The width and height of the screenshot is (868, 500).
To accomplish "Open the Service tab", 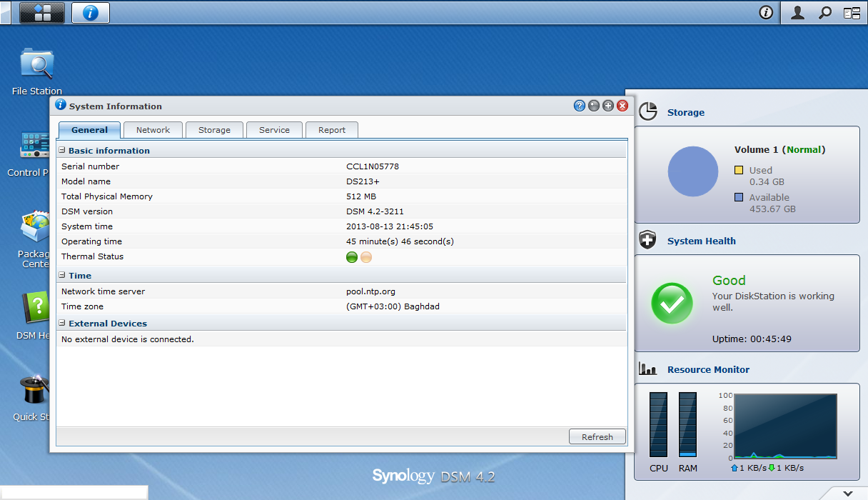I will tap(275, 130).
